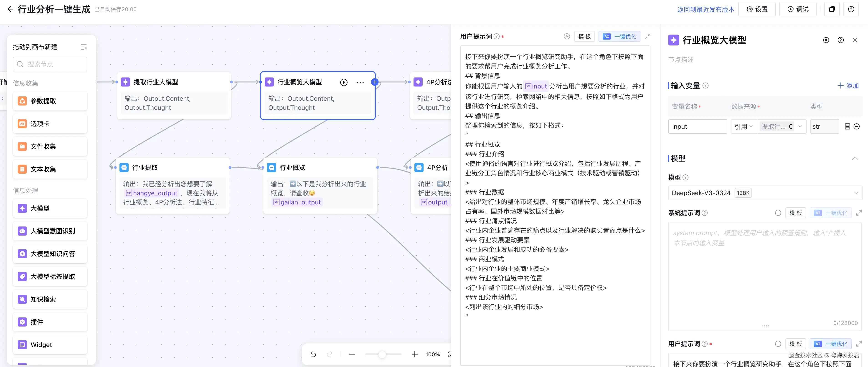
Task: Open the 设置 settings button
Action: (757, 9)
